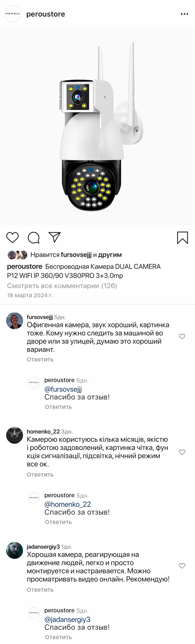195x644 pixels.
Task: Share post with paper plane icon
Action: pos(55,237)
